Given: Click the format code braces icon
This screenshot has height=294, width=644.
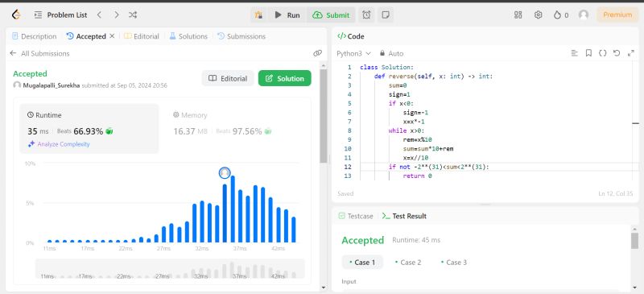Looking at the screenshot, I should 602,53.
